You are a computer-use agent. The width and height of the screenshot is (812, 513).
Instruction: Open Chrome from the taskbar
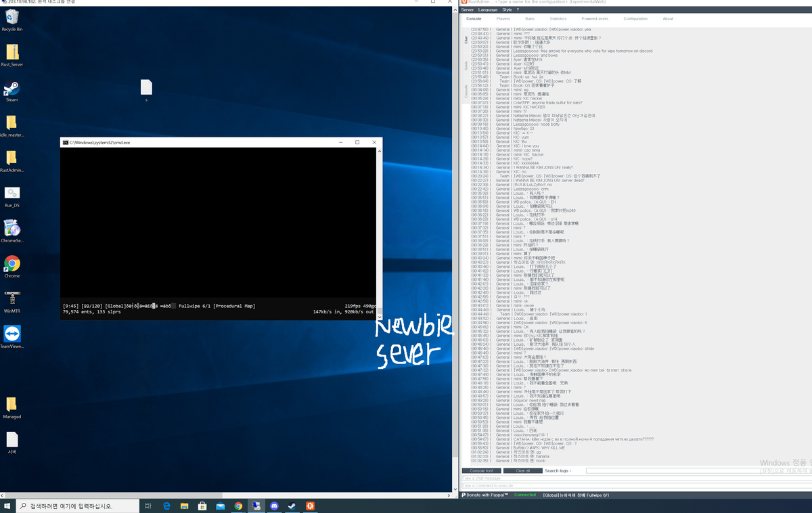(x=238, y=506)
